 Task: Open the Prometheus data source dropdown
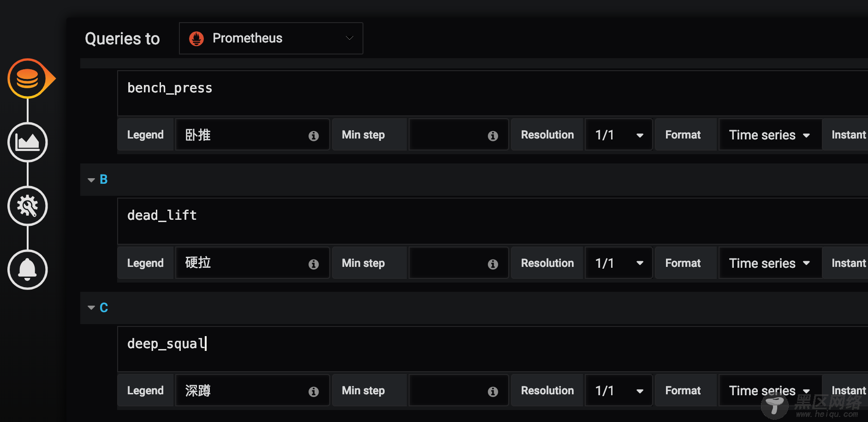click(x=271, y=38)
